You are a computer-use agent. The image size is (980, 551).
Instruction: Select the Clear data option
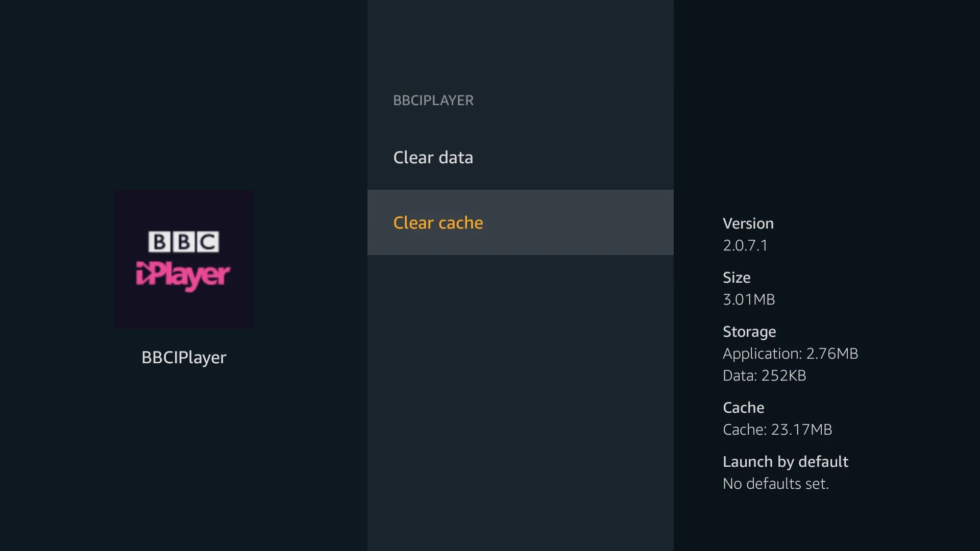click(433, 157)
